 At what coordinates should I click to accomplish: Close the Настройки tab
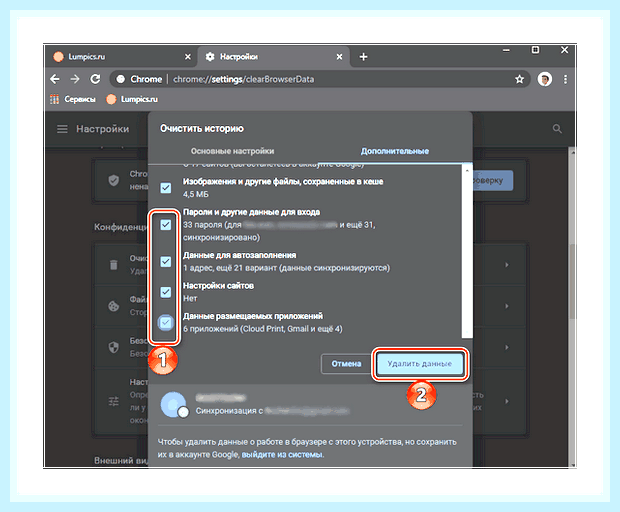tap(339, 57)
